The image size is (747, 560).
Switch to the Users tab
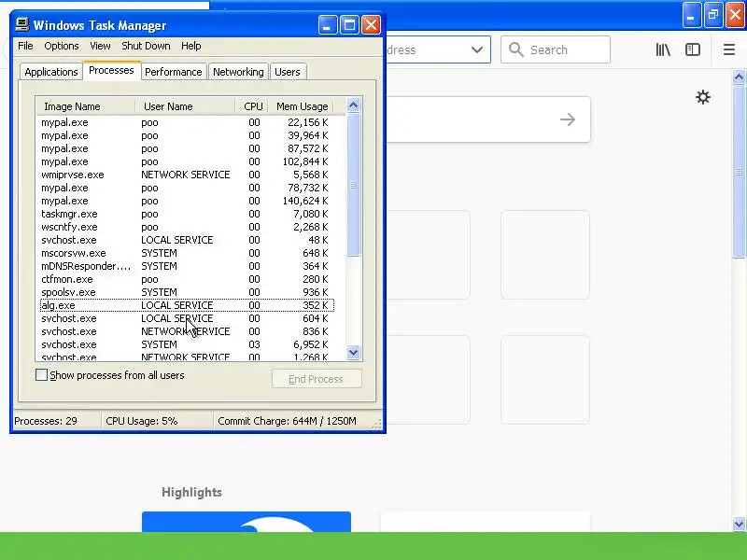click(x=288, y=72)
